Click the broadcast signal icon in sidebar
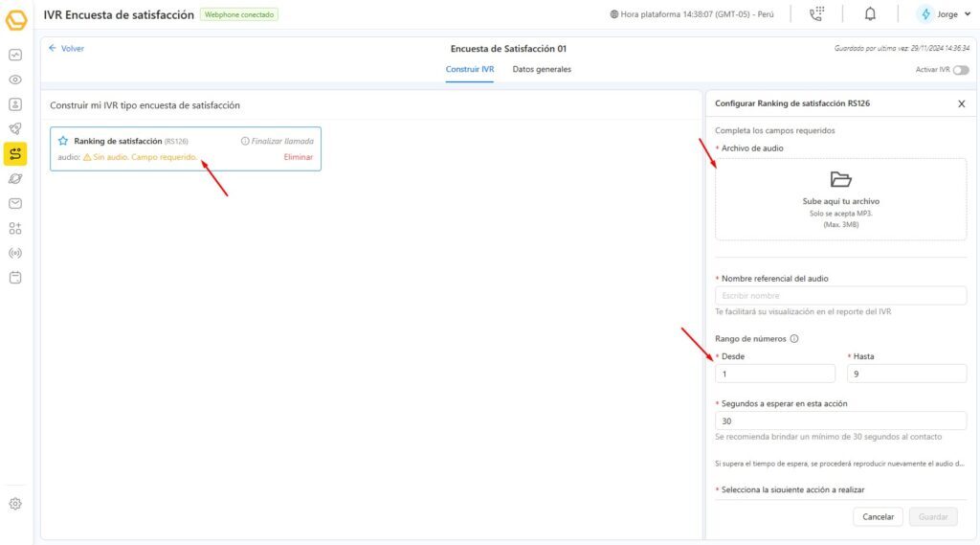Screen dimensions: 980x545 (x=15, y=253)
